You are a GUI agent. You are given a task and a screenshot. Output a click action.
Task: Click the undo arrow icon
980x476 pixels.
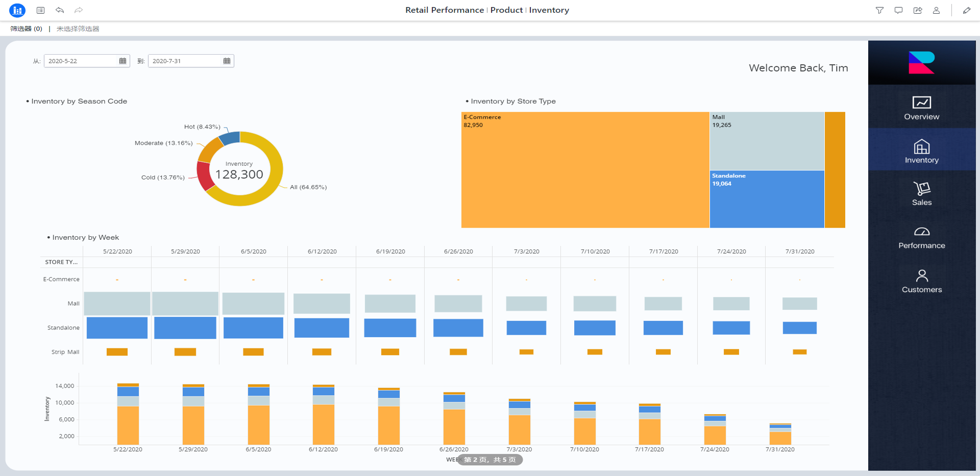[x=60, y=10]
